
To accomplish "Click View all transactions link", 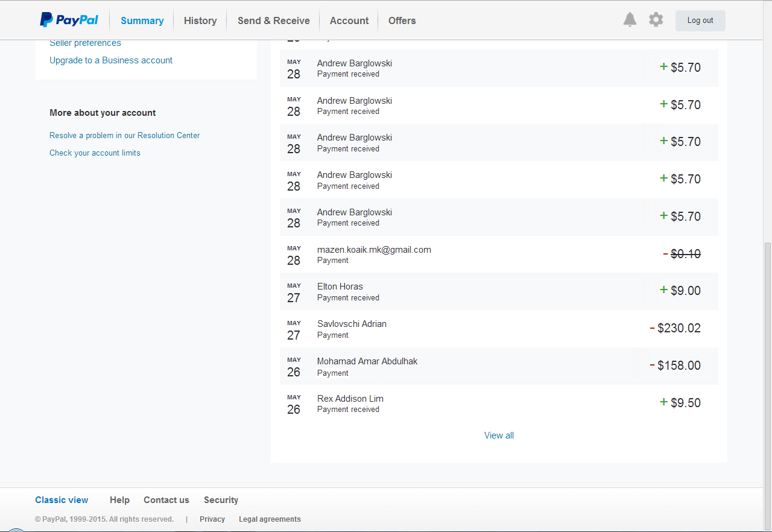I will click(x=499, y=435).
